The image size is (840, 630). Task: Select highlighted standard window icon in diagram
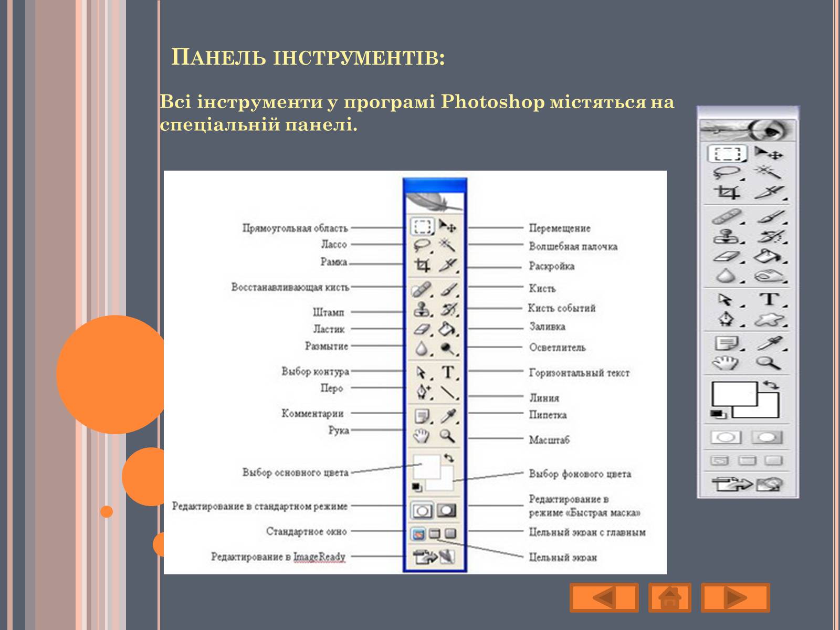(x=418, y=534)
